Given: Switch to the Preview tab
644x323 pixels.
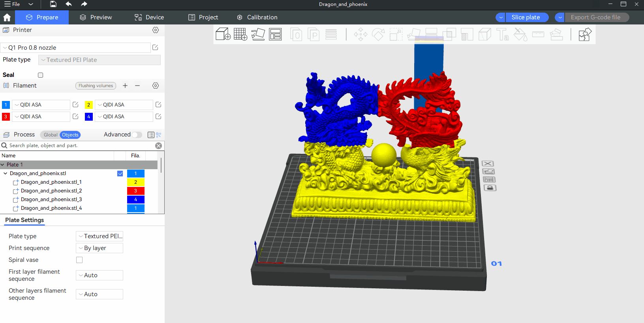Looking at the screenshot, I should point(96,17).
